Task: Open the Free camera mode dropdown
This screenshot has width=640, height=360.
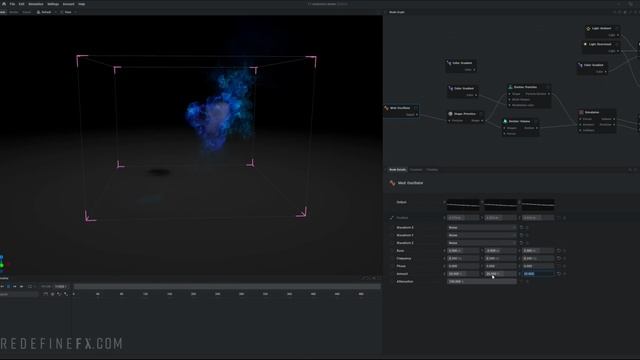Action: pos(68,12)
